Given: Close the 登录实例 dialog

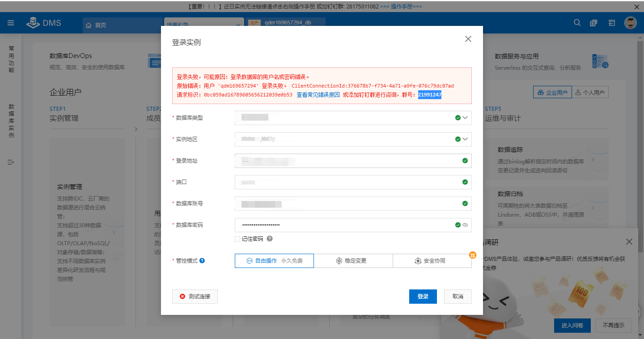Looking at the screenshot, I should 468,39.
